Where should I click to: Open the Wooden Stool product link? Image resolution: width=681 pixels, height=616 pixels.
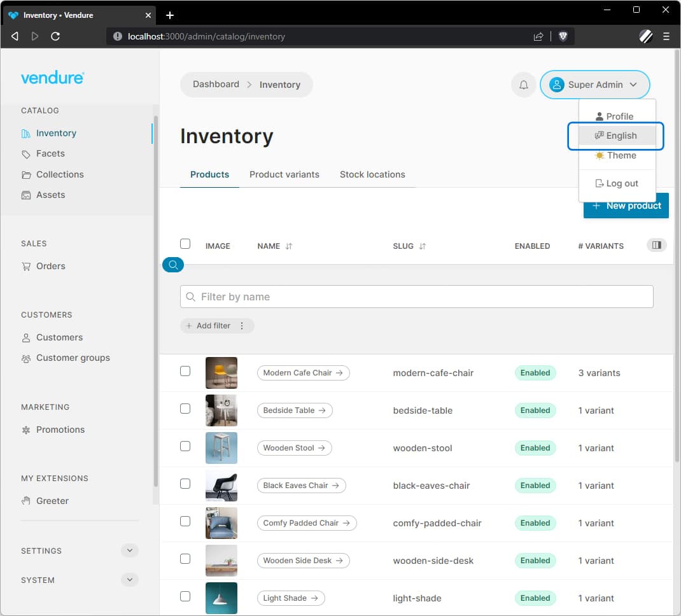[x=294, y=448]
